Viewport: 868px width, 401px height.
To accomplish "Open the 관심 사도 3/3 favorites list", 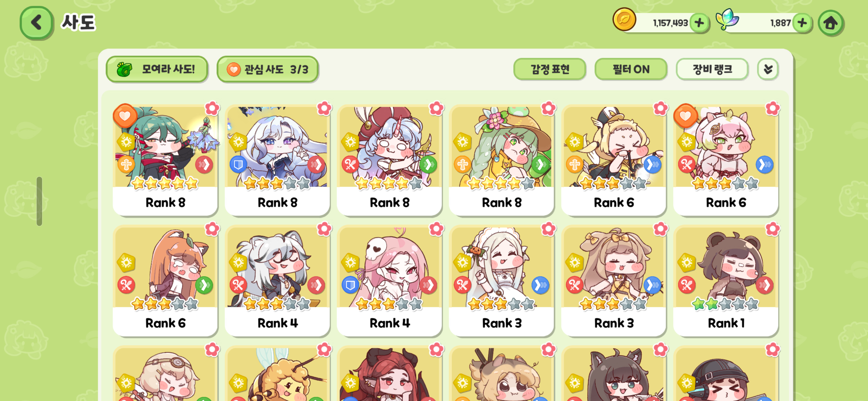I will pyautogui.click(x=268, y=69).
